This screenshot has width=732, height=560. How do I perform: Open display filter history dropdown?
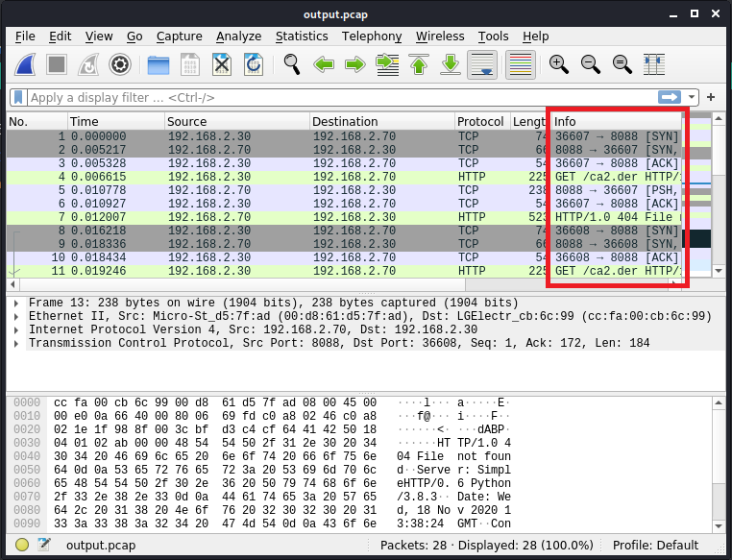click(692, 98)
